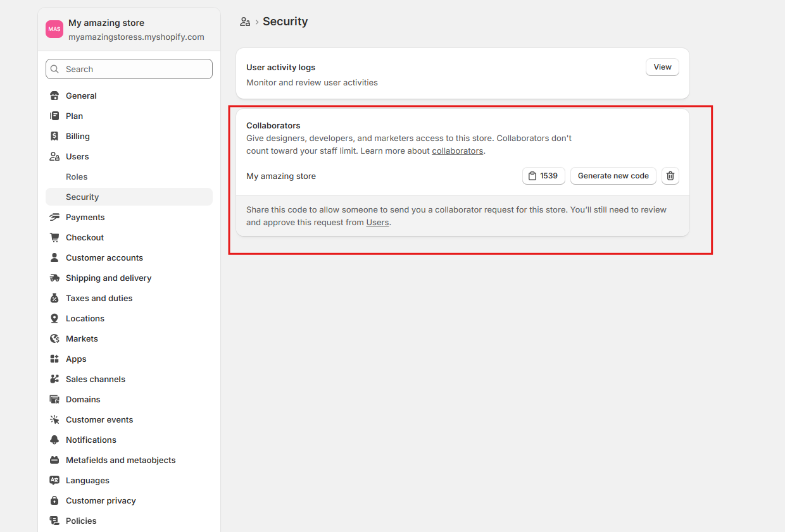The width and height of the screenshot is (785, 532).
Task: Click the breadcrumb Users icon beside Security
Action: click(x=245, y=22)
